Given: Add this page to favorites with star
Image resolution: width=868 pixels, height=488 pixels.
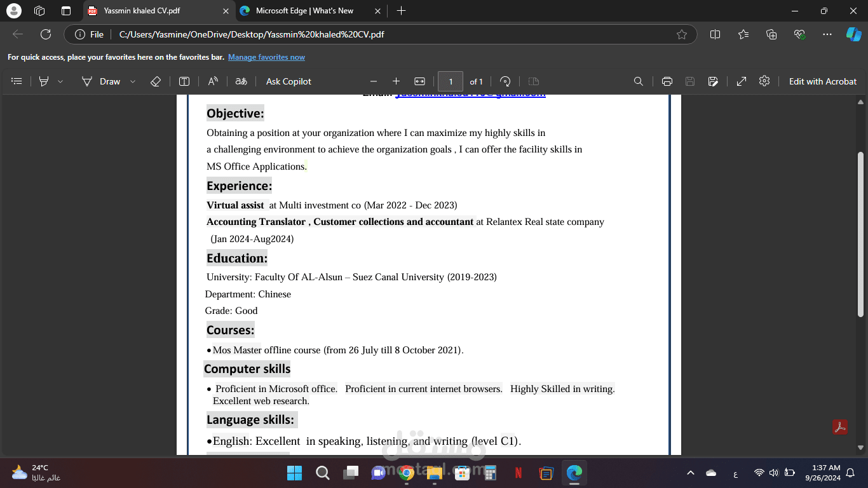Looking at the screenshot, I should coord(682,34).
